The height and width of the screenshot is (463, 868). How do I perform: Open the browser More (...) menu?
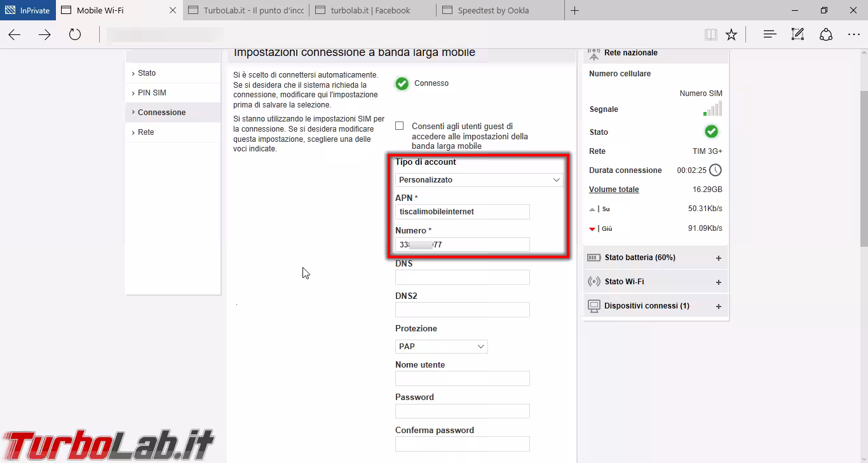point(853,35)
